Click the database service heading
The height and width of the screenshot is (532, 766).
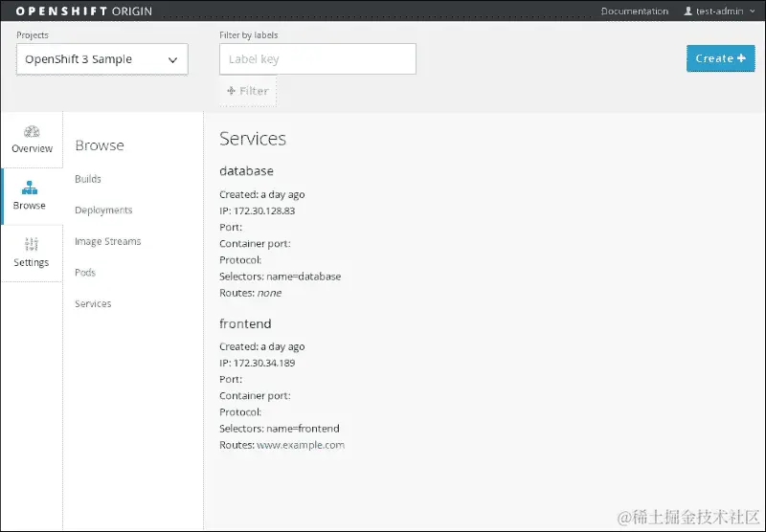246,171
